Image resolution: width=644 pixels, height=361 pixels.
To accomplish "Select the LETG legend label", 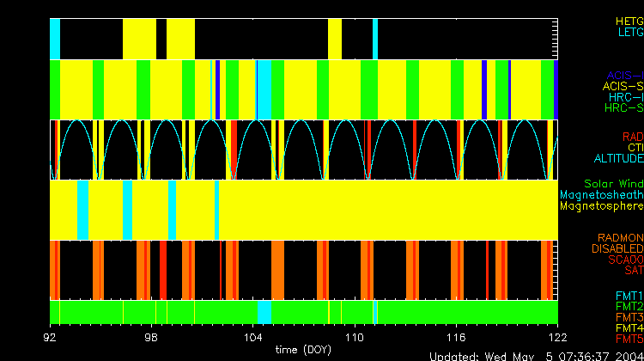I will tap(630, 32).
